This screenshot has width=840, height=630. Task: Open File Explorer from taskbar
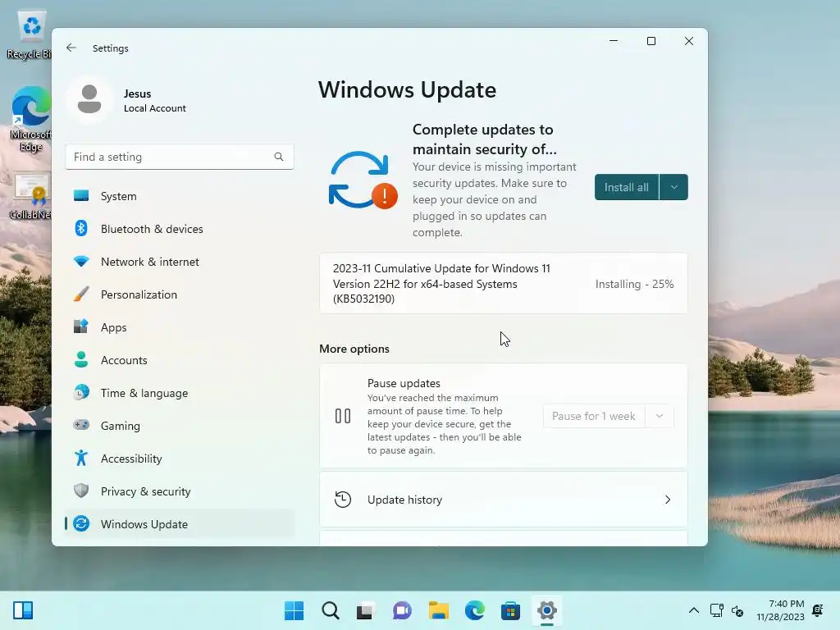(x=438, y=610)
